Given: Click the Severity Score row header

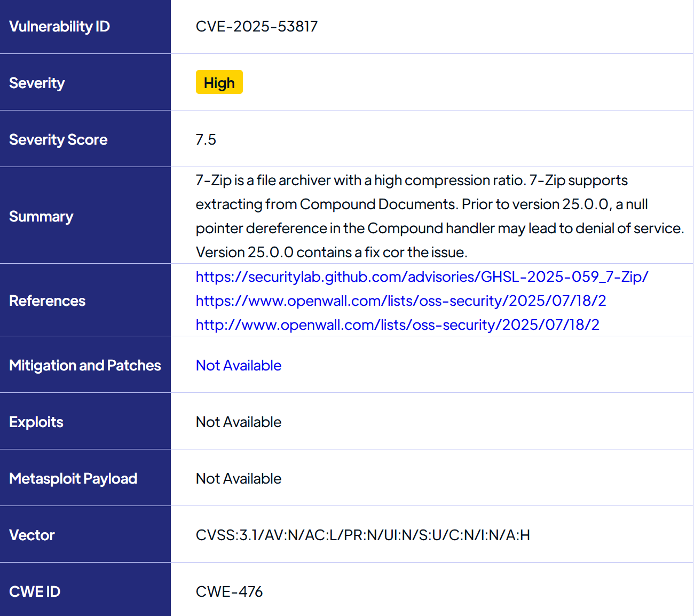Looking at the screenshot, I should point(85,139).
